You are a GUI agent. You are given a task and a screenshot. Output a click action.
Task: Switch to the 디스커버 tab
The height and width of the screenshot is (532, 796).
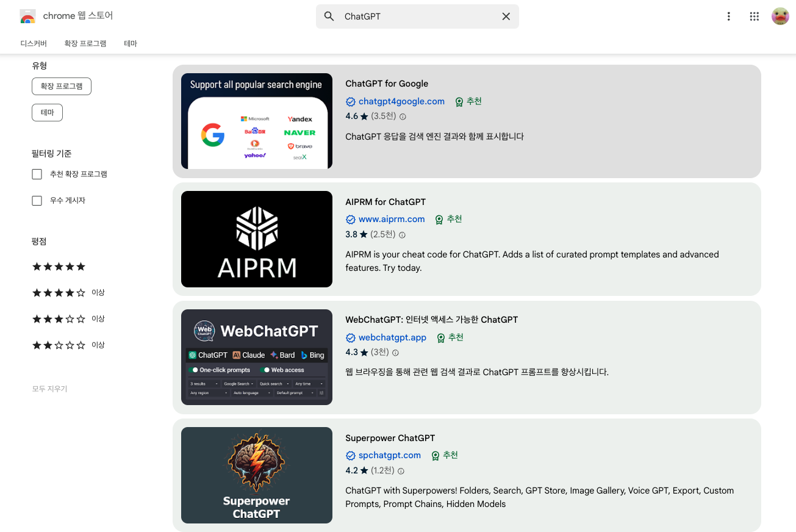pos(34,43)
